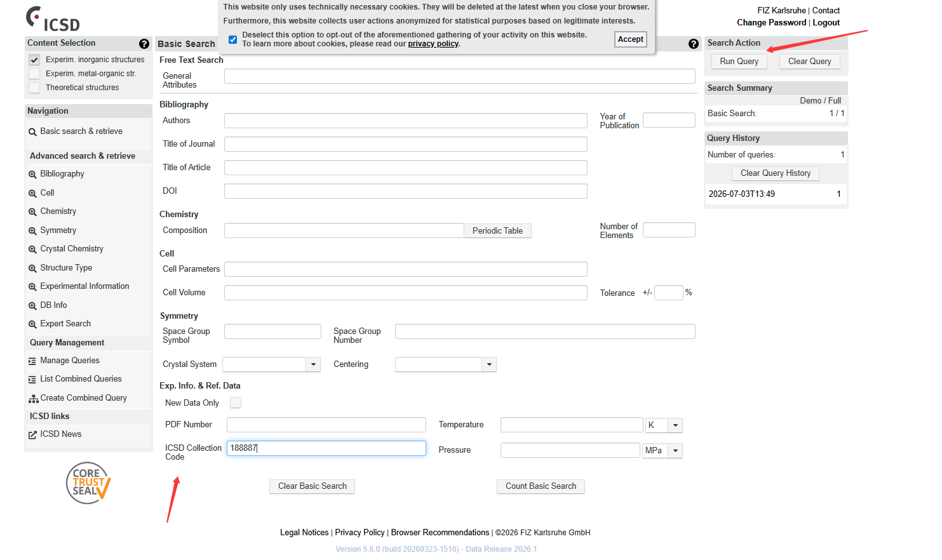Click the Symmetry search icon
This screenshot has width=942, height=560.
coord(32,231)
